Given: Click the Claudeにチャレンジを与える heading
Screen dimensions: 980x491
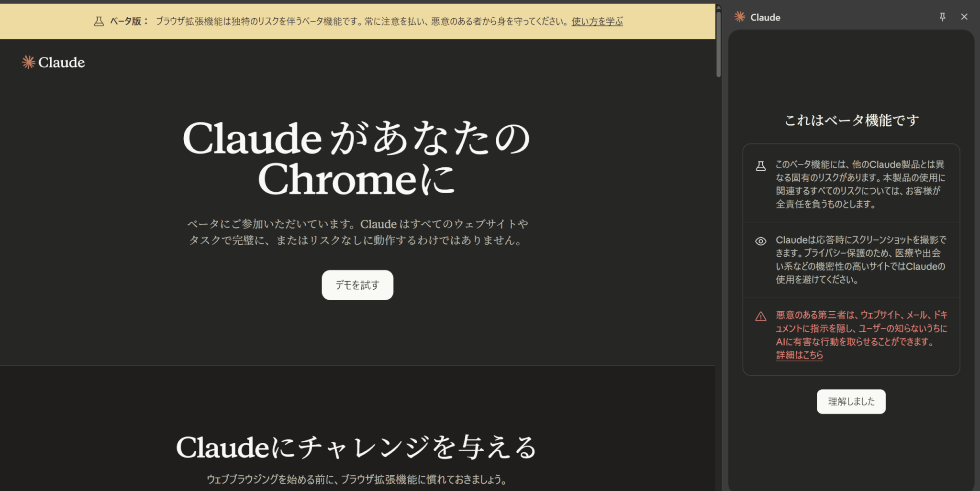Looking at the screenshot, I should pyautogui.click(x=356, y=447).
